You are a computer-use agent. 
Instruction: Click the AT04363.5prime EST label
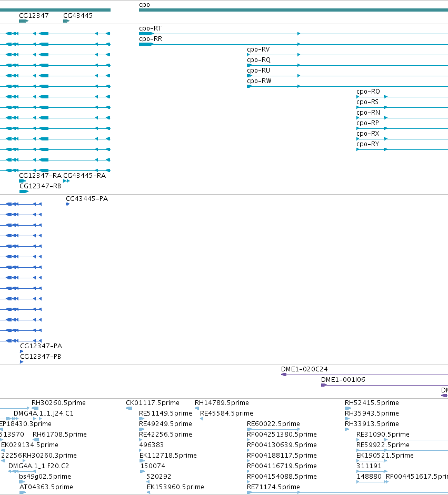46,487
